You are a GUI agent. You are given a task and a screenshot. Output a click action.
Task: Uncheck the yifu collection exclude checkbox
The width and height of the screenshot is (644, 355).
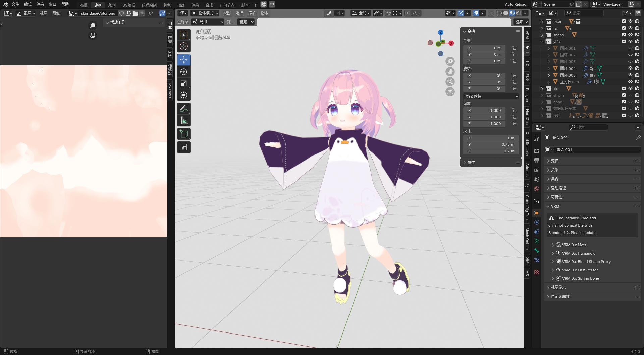click(624, 41)
